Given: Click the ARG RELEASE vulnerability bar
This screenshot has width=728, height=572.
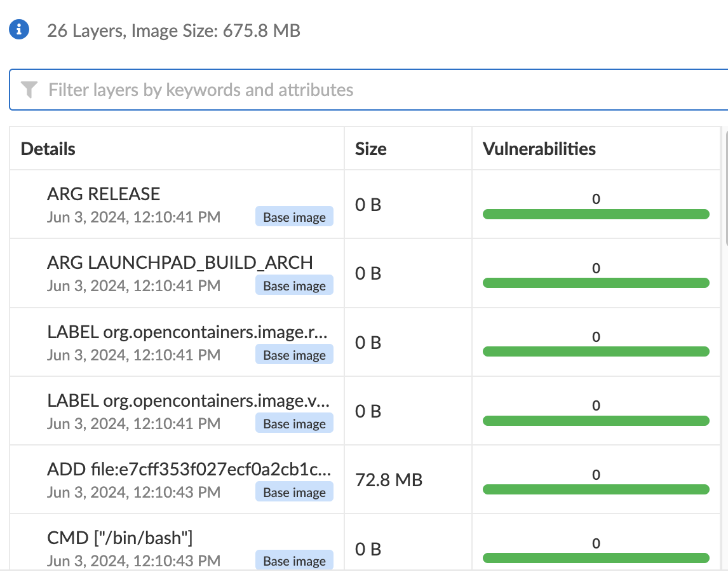Looking at the screenshot, I should click(596, 214).
